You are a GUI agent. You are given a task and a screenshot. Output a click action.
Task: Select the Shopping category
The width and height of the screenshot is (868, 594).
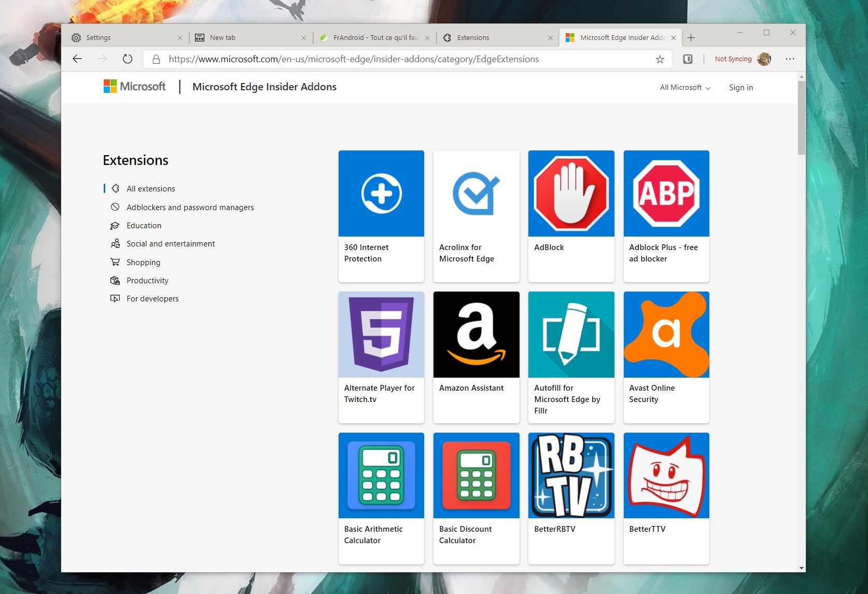144,263
